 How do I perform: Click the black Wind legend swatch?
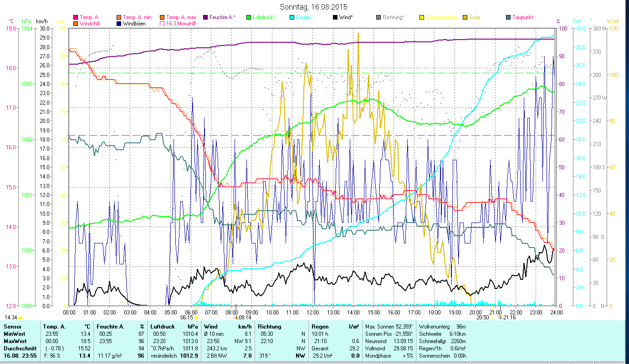tap(335, 17)
